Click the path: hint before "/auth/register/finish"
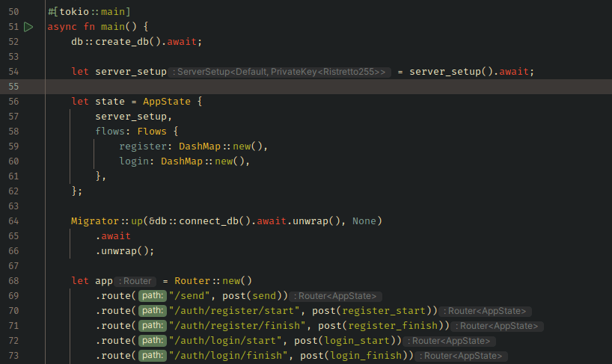The image size is (612, 364). [153, 325]
